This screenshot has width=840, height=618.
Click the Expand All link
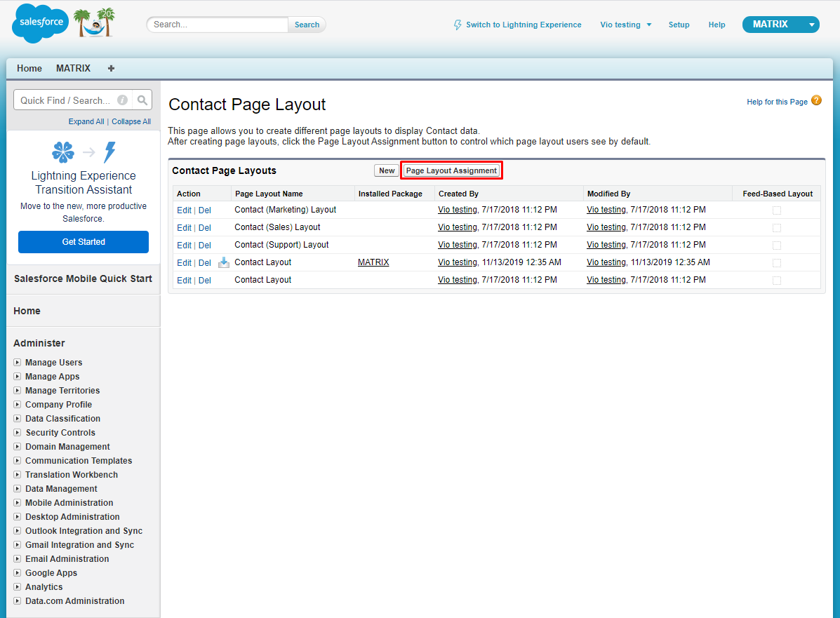click(x=86, y=121)
